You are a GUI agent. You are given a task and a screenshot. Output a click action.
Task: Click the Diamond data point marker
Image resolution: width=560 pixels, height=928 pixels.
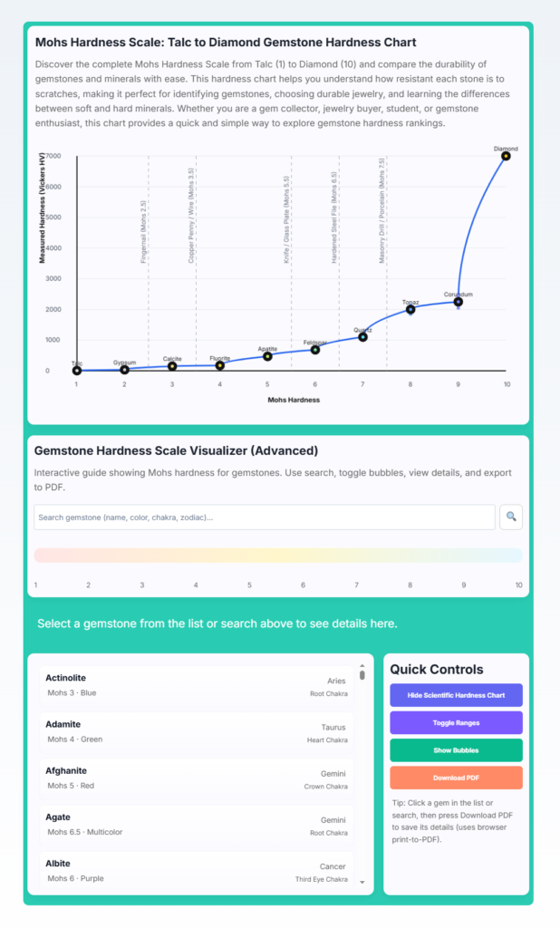pyautogui.click(x=506, y=156)
